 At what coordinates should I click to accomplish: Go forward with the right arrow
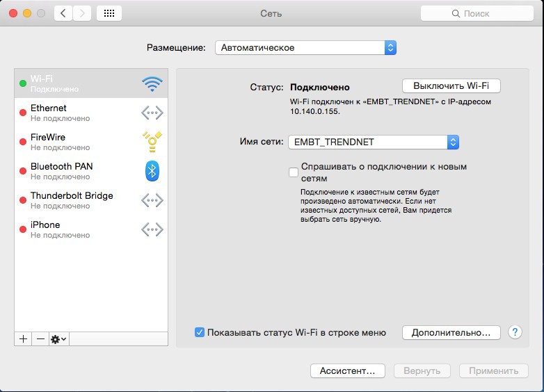pyautogui.click(x=82, y=13)
